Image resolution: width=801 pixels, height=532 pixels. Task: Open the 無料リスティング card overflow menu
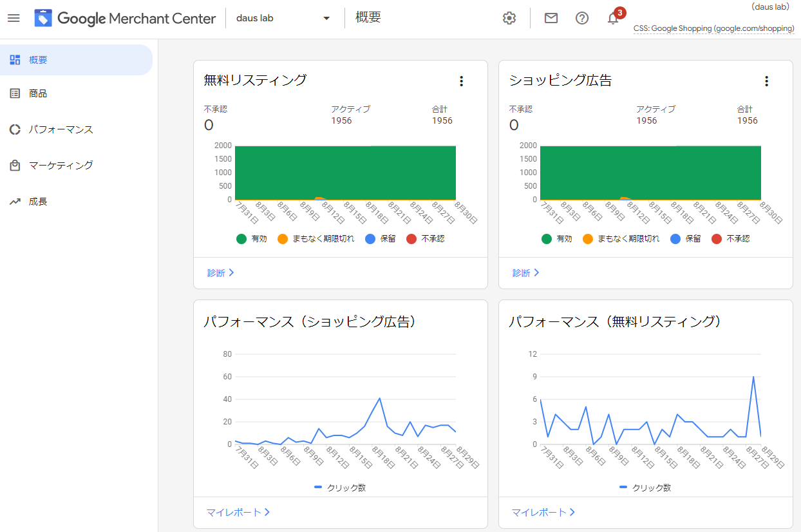462,81
